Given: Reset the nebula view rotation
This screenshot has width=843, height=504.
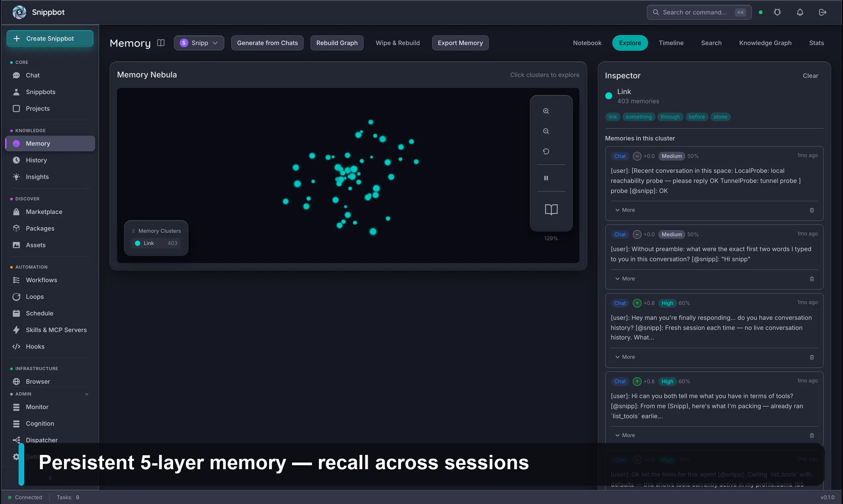Looking at the screenshot, I should (x=546, y=151).
